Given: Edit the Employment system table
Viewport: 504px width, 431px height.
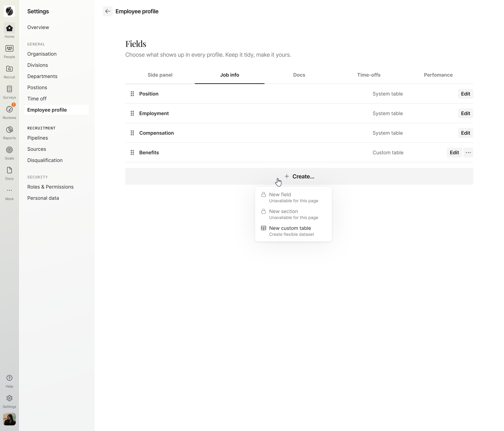Looking at the screenshot, I should pyautogui.click(x=466, y=113).
